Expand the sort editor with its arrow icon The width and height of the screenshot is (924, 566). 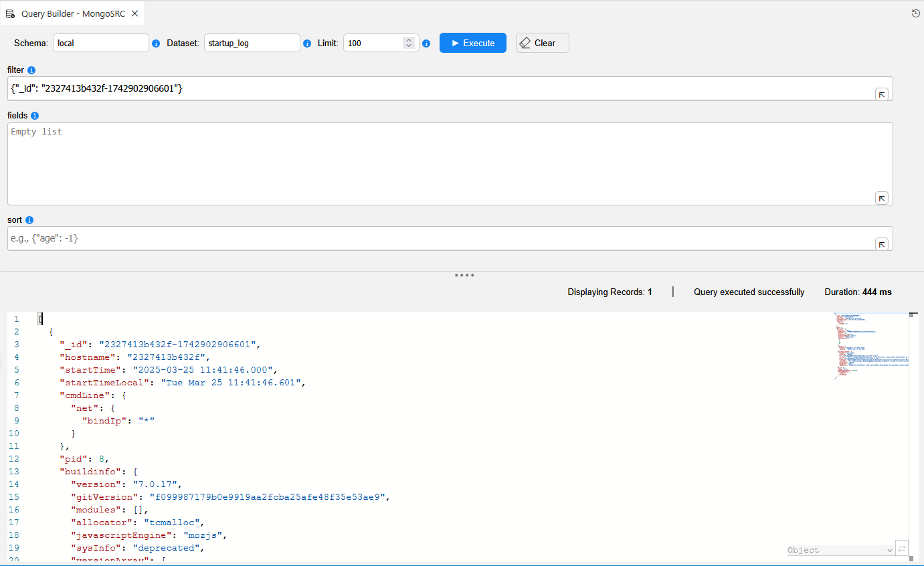click(x=882, y=244)
